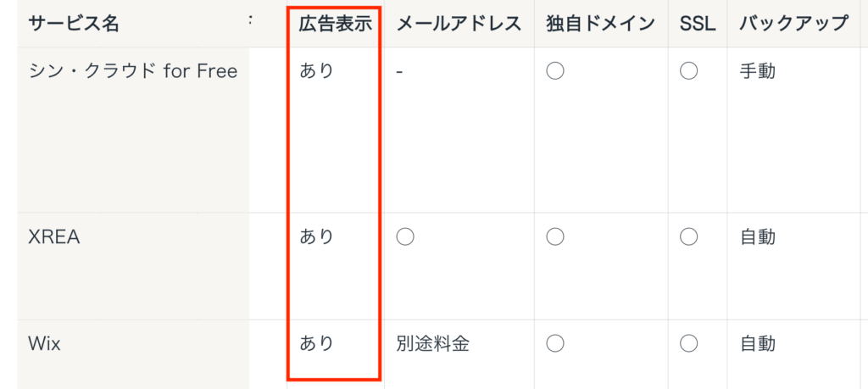Click the 手動 backup cell

758,71
